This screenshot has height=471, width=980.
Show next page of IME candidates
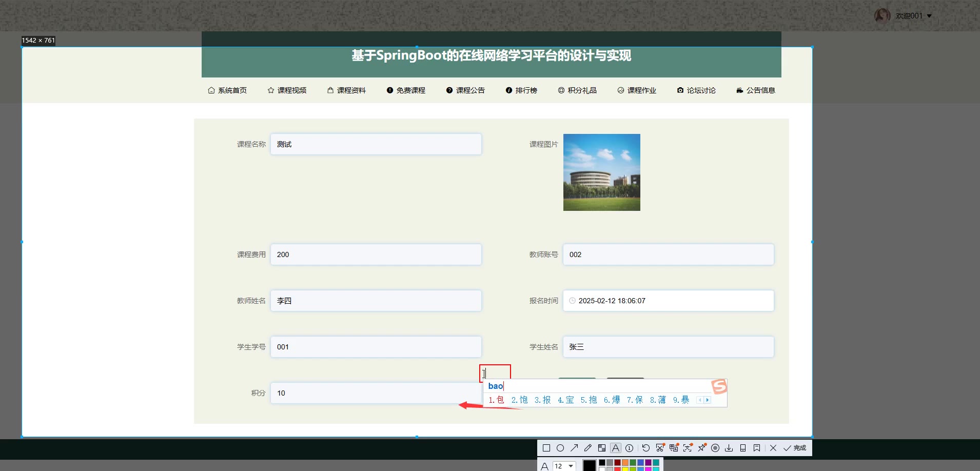pyautogui.click(x=708, y=400)
